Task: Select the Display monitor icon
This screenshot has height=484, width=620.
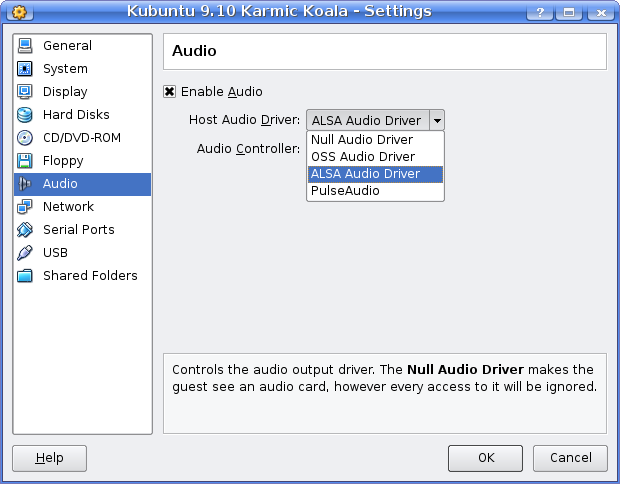Action: coord(25,92)
